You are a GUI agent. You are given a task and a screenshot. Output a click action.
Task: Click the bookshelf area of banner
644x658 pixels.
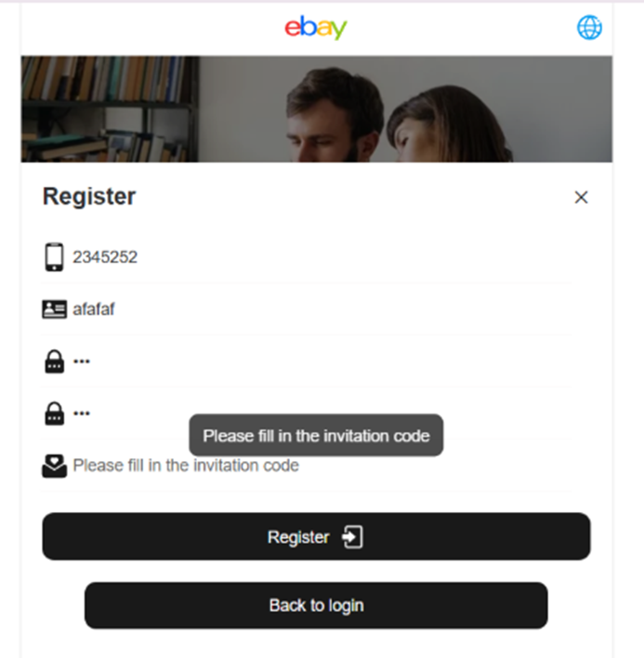pyautogui.click(x=110, y=109)
